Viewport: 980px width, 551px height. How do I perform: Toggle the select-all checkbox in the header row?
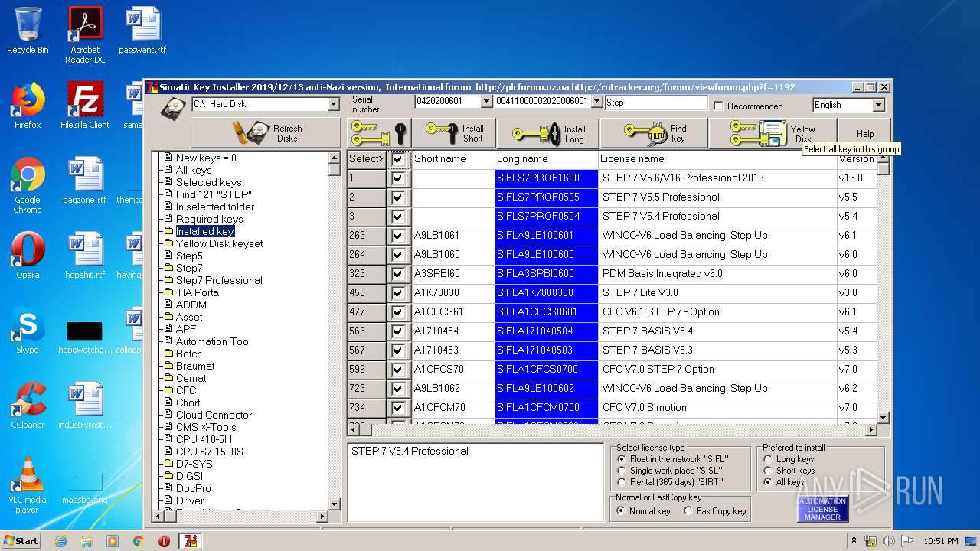pos(397,159)
